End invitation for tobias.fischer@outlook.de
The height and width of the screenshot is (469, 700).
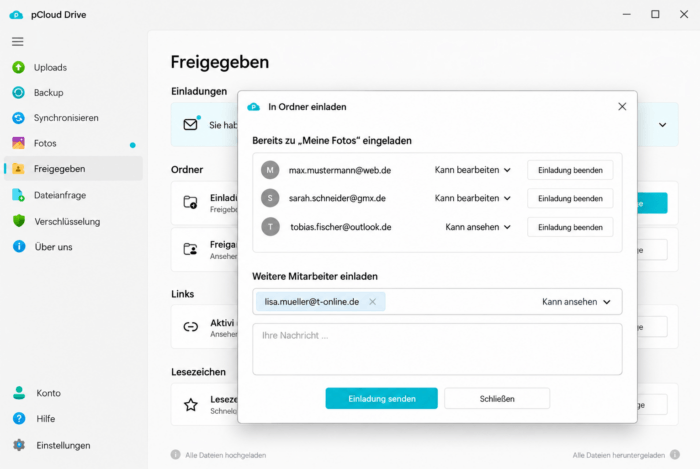[570, 227]
